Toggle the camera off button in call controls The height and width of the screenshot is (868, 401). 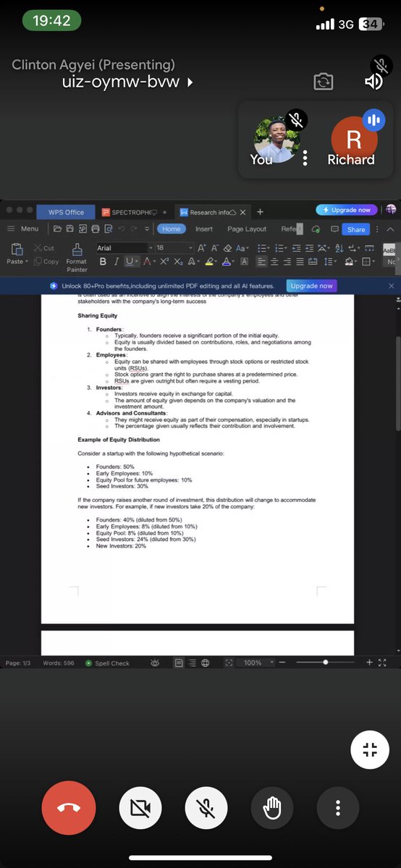(x=140, y=807)
